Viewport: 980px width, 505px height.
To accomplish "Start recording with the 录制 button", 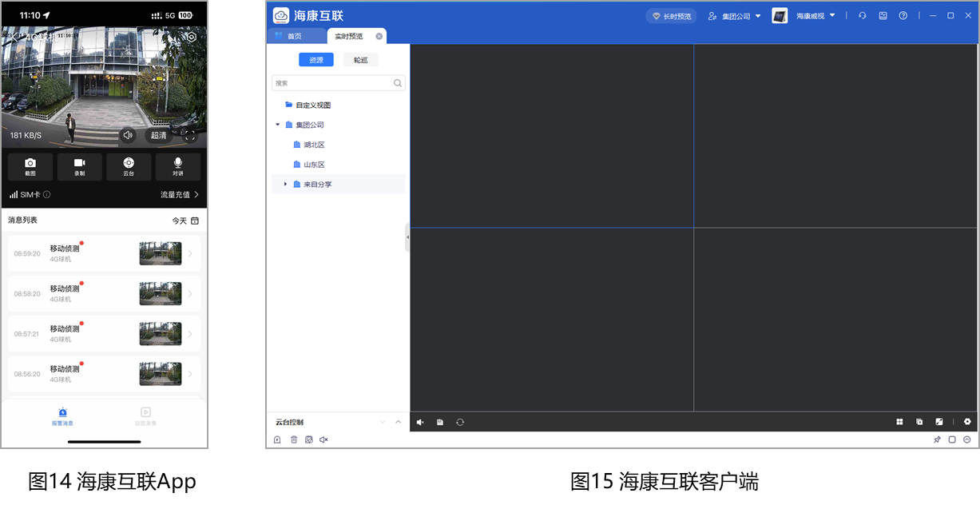I will click(80, 166).
